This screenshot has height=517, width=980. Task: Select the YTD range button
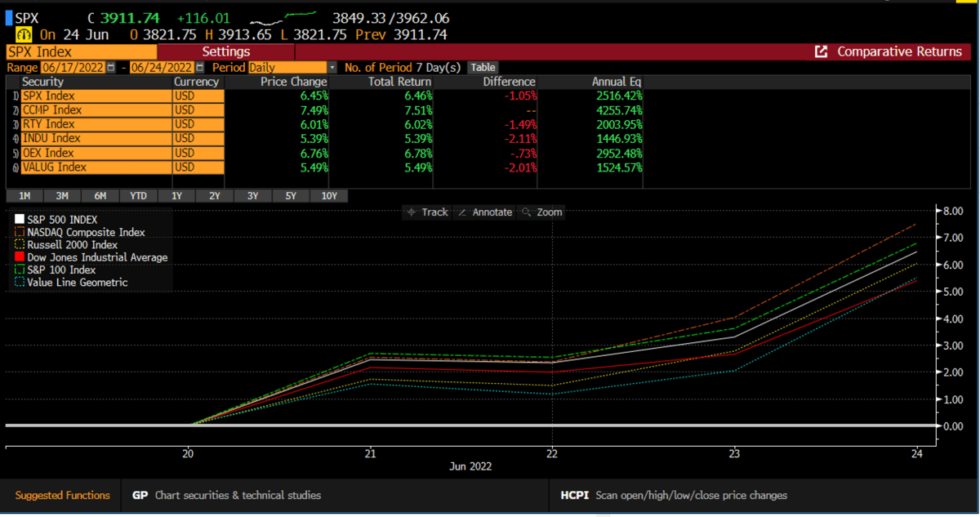[x=138, y=196]
